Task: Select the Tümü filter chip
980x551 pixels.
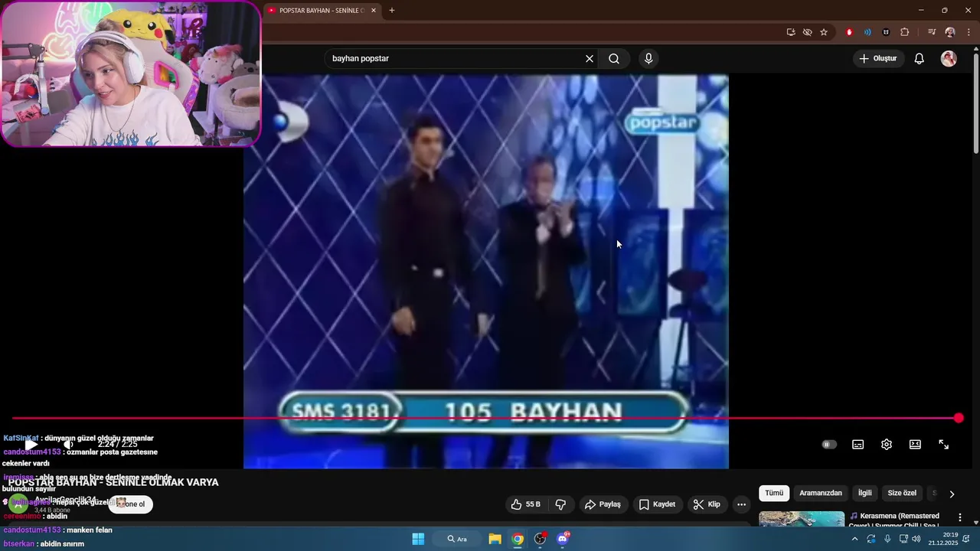Action: coord(774,494)
